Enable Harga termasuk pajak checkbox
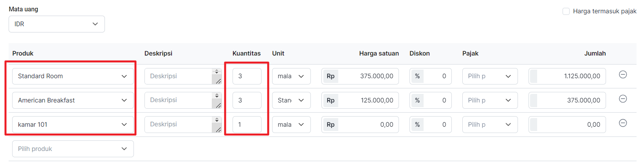This screenshot has height=167, width=644. point(566,11)
